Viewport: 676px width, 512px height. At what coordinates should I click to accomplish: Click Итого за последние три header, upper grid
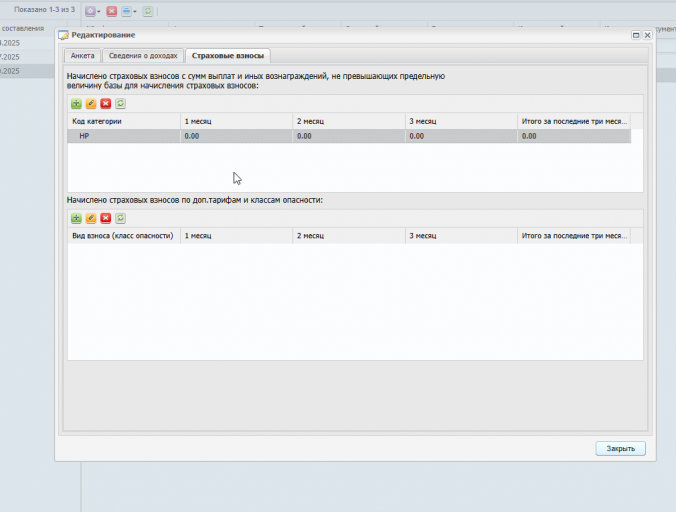[574, 122]
